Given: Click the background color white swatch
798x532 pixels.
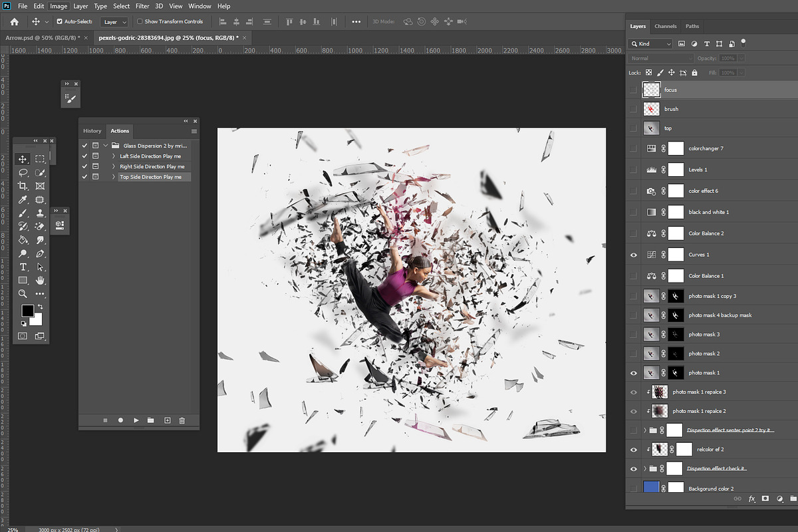Looking at the screenshot, I should pyautogui.click(x=37, y=320).
